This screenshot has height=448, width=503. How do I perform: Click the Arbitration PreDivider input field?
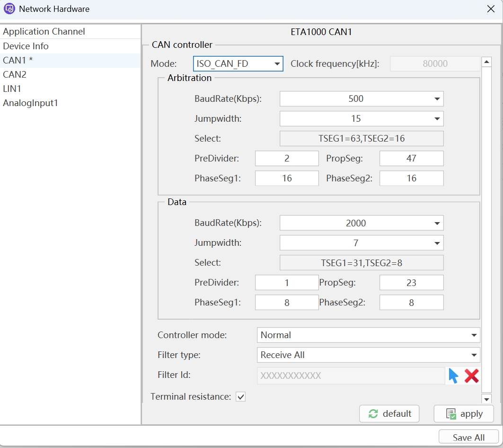(287, 159)
